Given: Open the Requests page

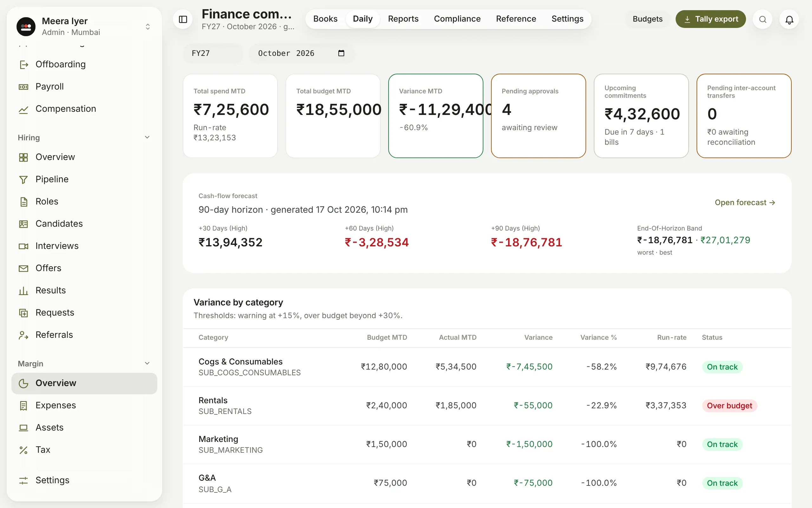Looking at the screenshot, I should (84, 312).
